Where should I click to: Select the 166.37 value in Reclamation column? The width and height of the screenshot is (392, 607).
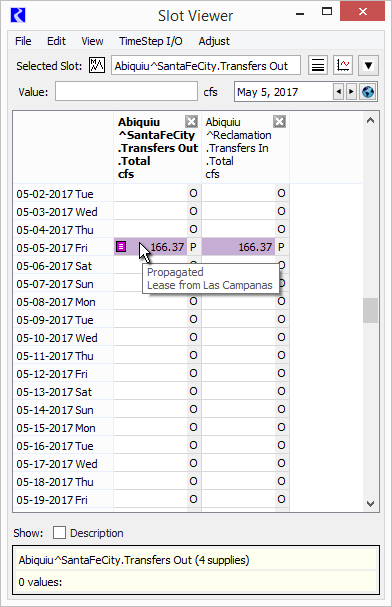pyautogui.click(x=238, y=247)
